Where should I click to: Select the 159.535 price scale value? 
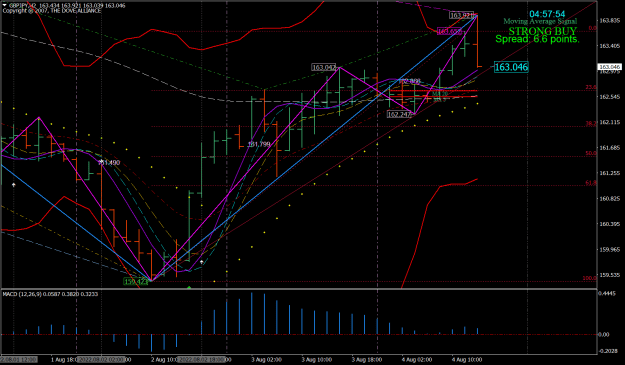[x=609, y=275]
